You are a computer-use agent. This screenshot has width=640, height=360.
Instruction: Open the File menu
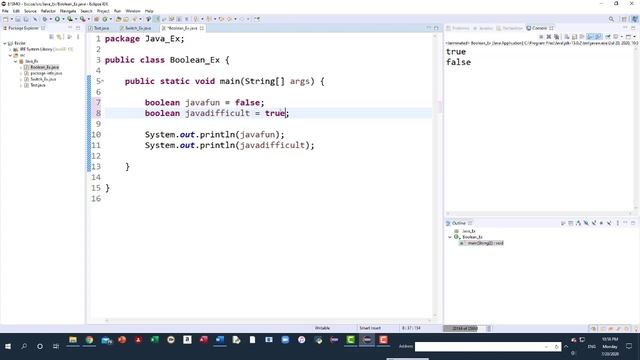pos(5,11)
